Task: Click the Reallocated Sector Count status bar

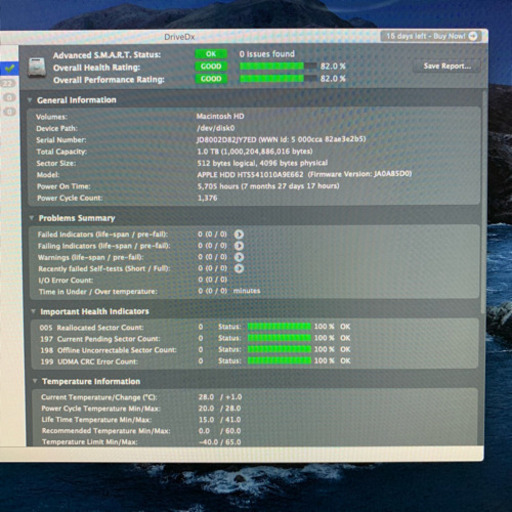Action: click(279, 326)
